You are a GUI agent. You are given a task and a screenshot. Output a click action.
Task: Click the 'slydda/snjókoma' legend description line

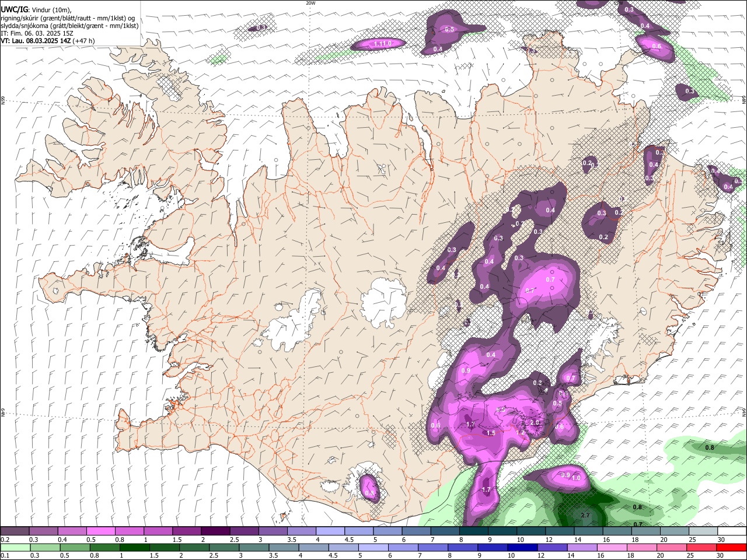point(69,26)
